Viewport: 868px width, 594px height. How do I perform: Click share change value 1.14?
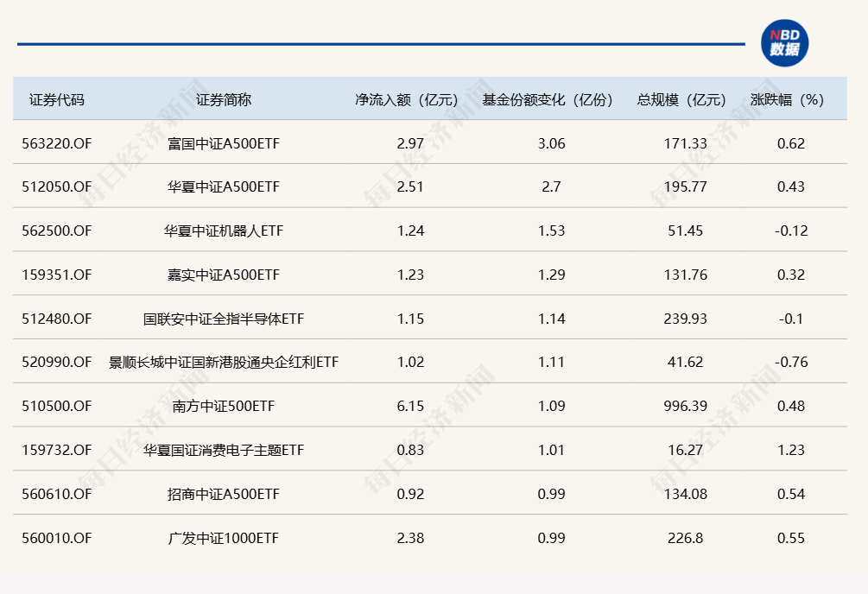click(x=551, y=319)
